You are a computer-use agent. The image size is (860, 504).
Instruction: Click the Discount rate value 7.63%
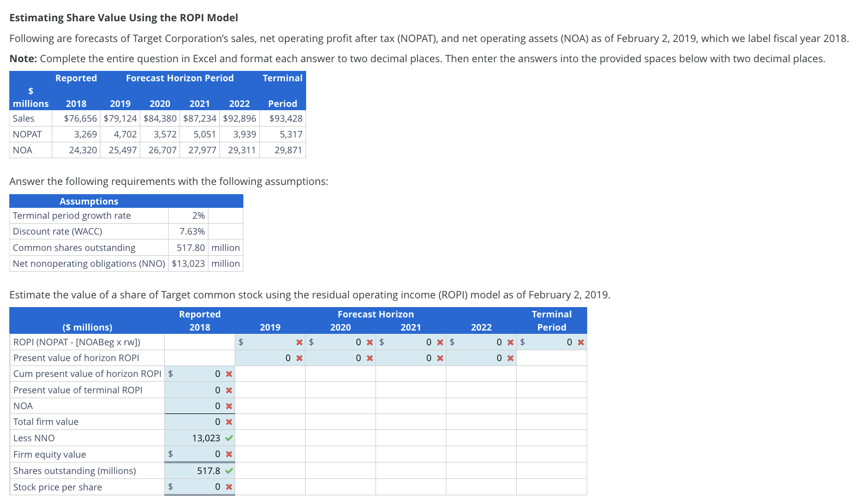[x=192, y=231]
